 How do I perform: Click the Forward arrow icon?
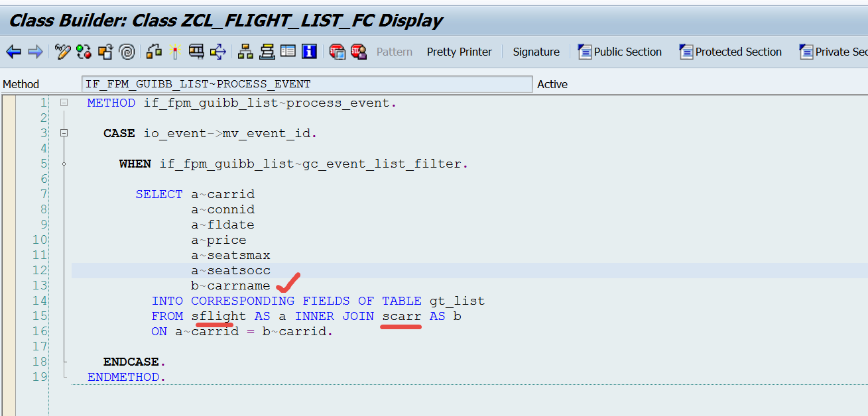[x=35, y=52]
